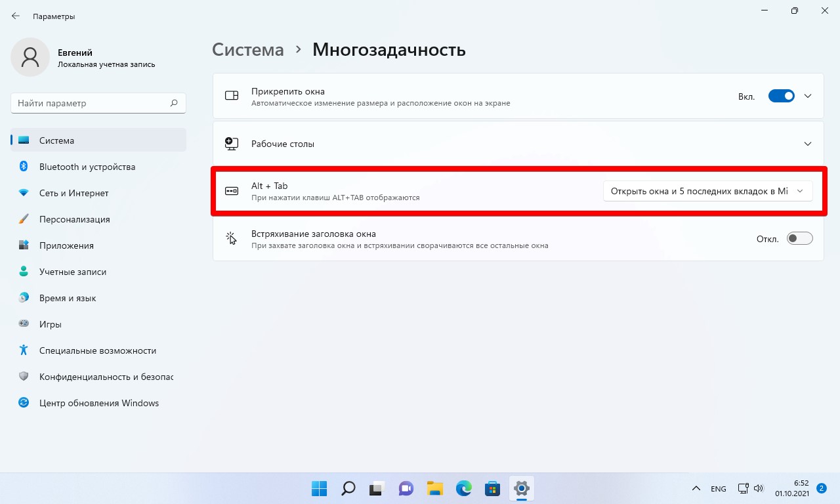840x504 pixels.
Task: Click the Bluetooth icon in sidebar
Action: pyautogui.click(x=24, y=167)
